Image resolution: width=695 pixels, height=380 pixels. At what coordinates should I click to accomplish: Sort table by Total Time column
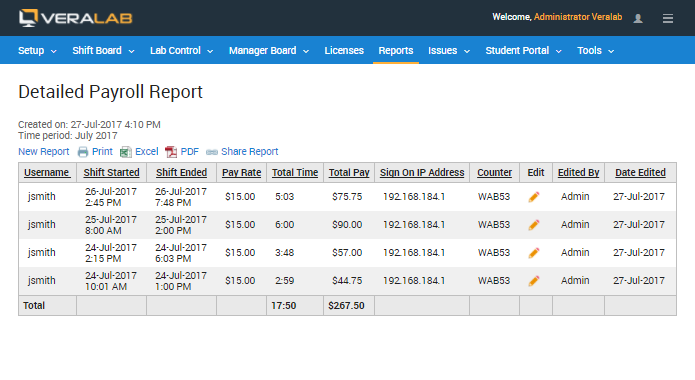coord(295,172)
